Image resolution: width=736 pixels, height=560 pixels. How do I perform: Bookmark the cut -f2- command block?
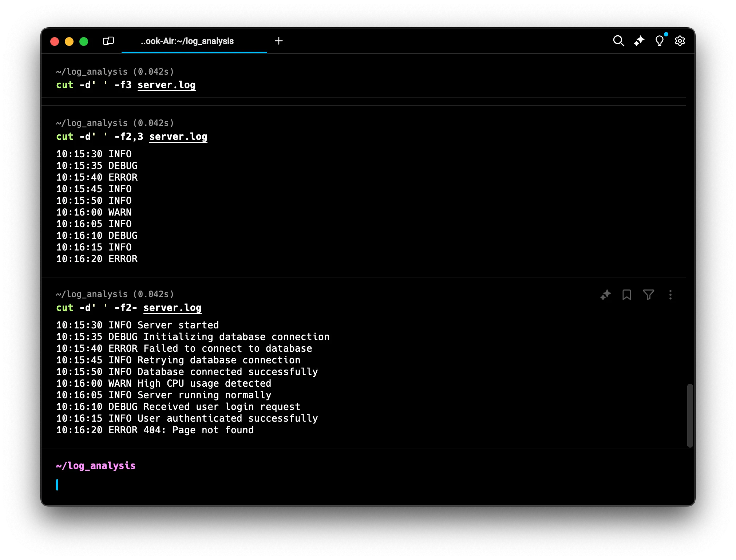pyautogui.click(x=627, y=295)
